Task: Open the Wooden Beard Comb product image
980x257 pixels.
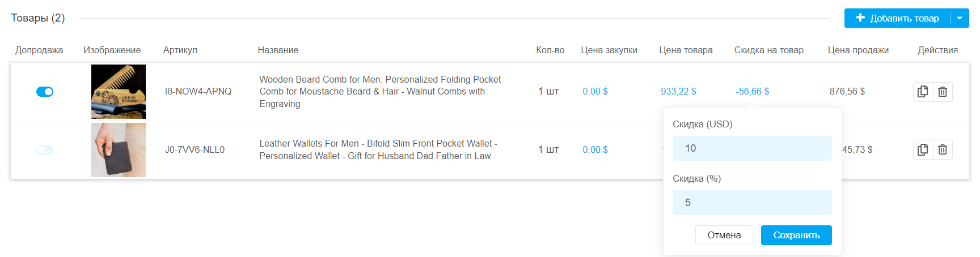Action: coord(119,92)
